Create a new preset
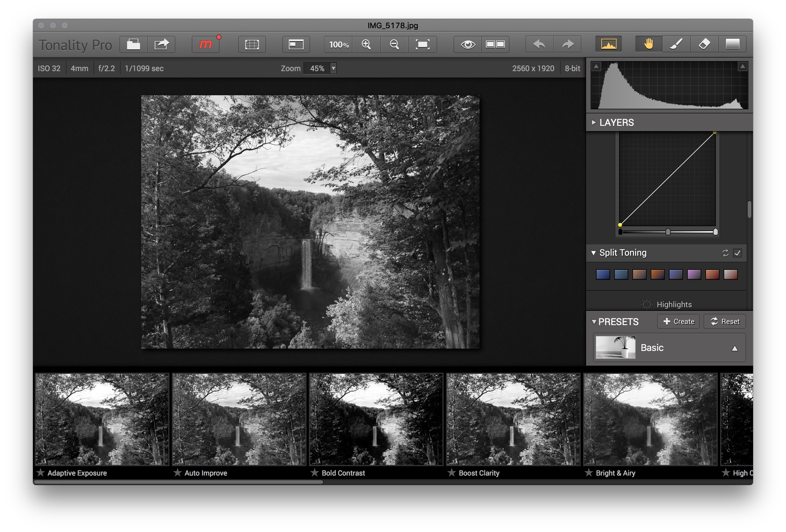This screenshot has width=786, height=532. coord(678,321)
